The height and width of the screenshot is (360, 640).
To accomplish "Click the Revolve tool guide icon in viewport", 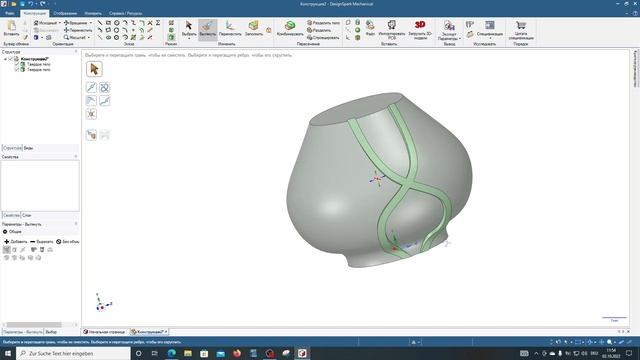I will [91, 87].
